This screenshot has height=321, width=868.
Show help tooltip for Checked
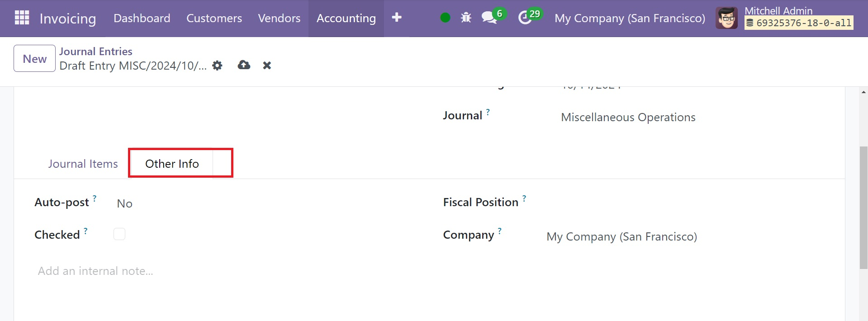click(x=85, y=231)
